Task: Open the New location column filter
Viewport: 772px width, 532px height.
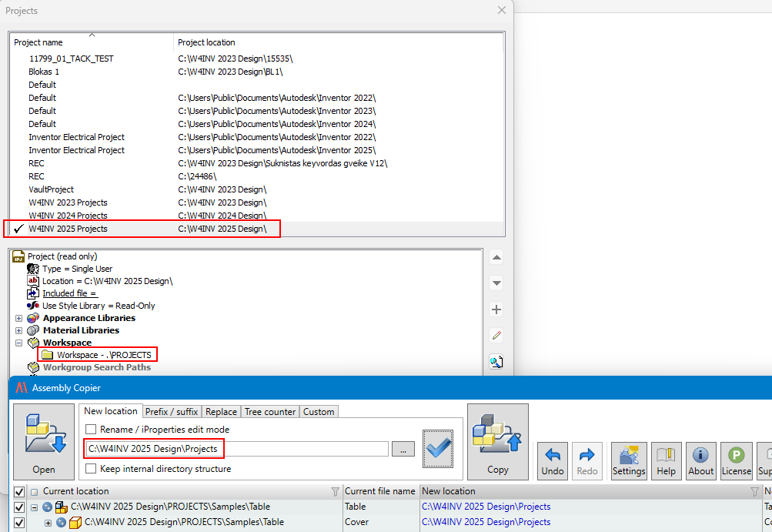Action: pyautogui.click(x=755, y=491)
